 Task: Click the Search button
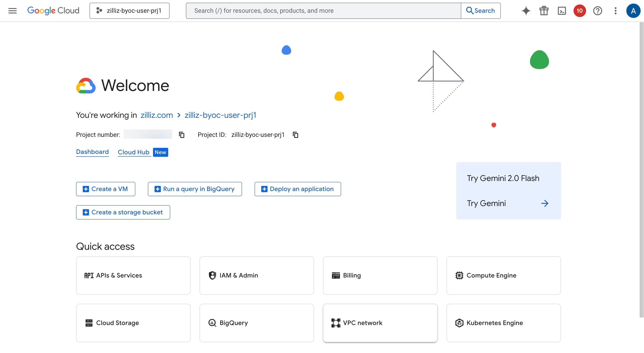tap(480, 11)
